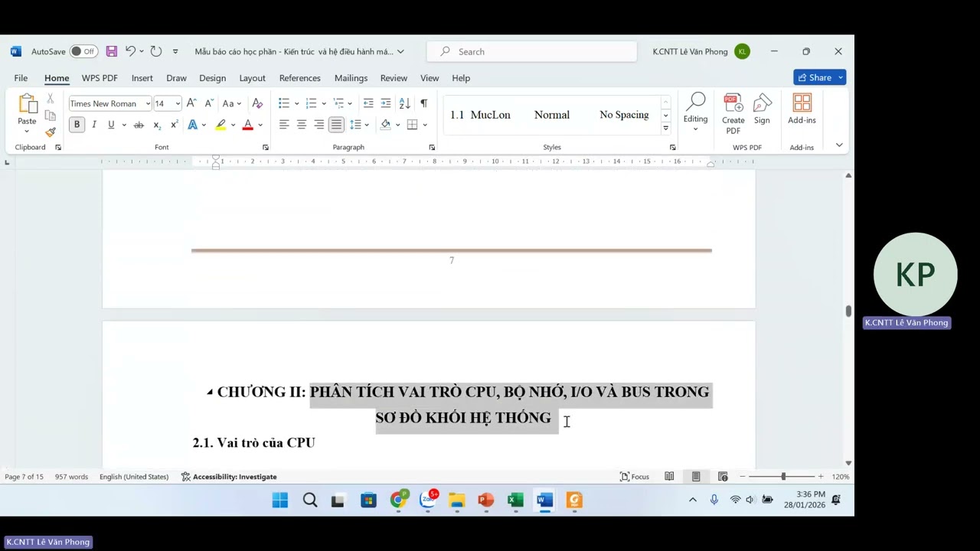The width and height of the screenshot is (980, 551).
Task: Collapse the CHƯƠNG II heading section
Action: (210, 392)
